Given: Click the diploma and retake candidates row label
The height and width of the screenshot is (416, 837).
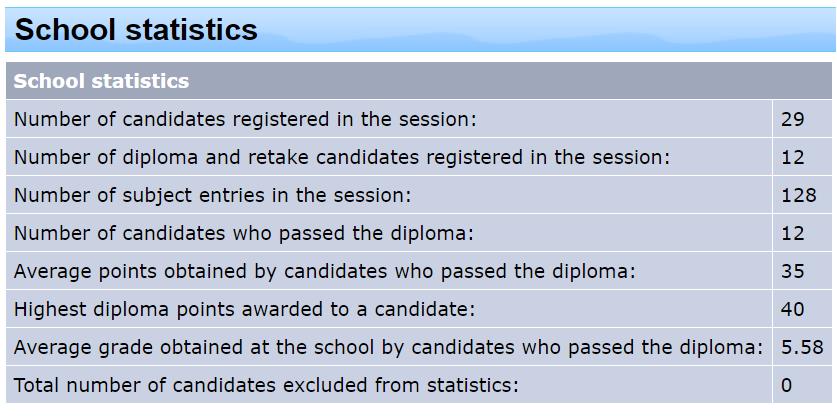Looking at the screenshot, I should (x=342, y=158).
